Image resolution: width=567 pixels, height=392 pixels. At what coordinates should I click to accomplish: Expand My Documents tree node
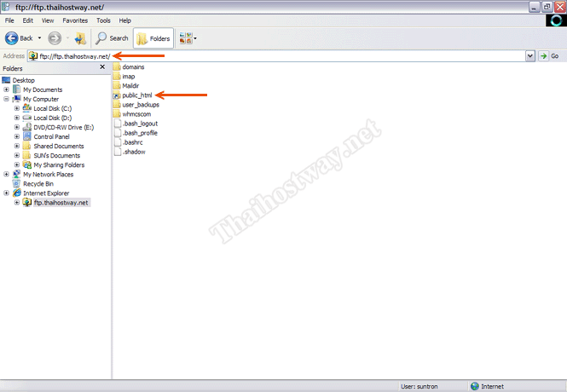(x=6, y=89)
